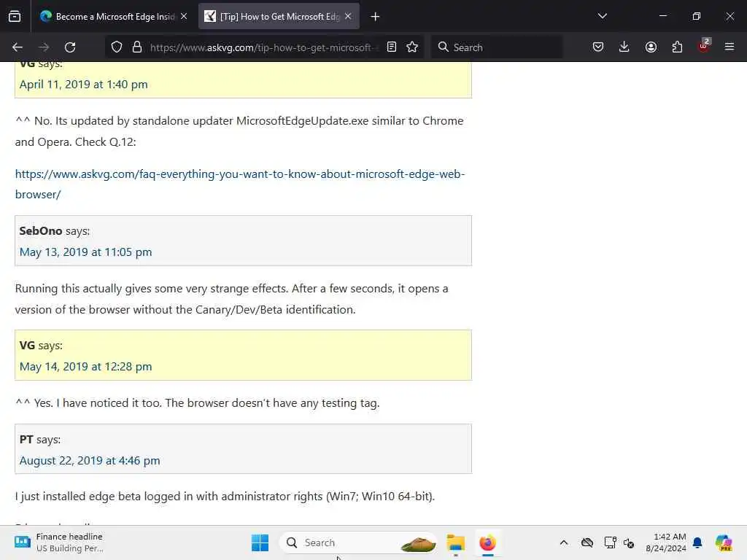This screenshot has height=560, width=747.
Task: View site security padlock info
Action: pyautogui.click(x=137, y=47)
